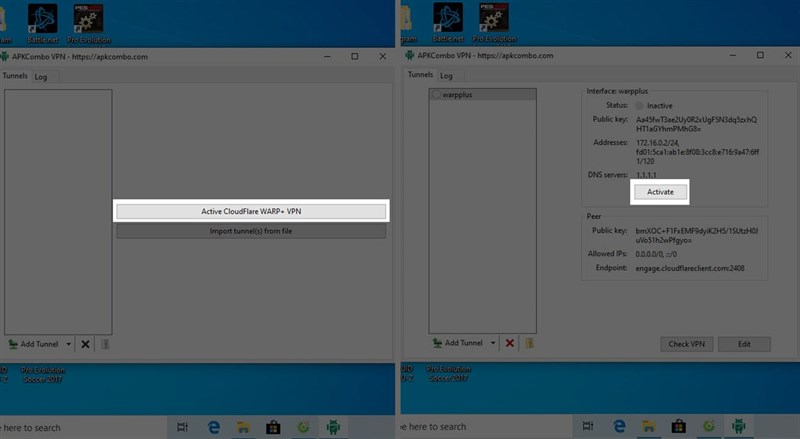
Task: Click export tunnels zip icon, right window
Action: [530, 343]
